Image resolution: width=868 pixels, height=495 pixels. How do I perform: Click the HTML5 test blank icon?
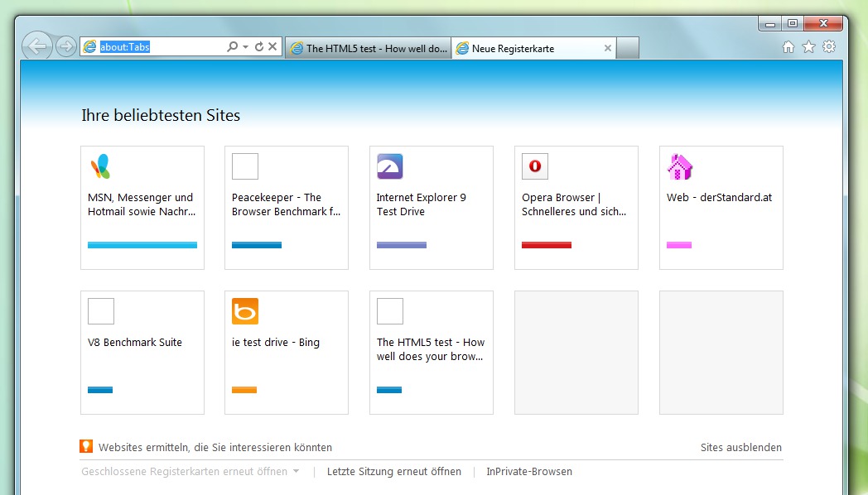click(390, 311)
